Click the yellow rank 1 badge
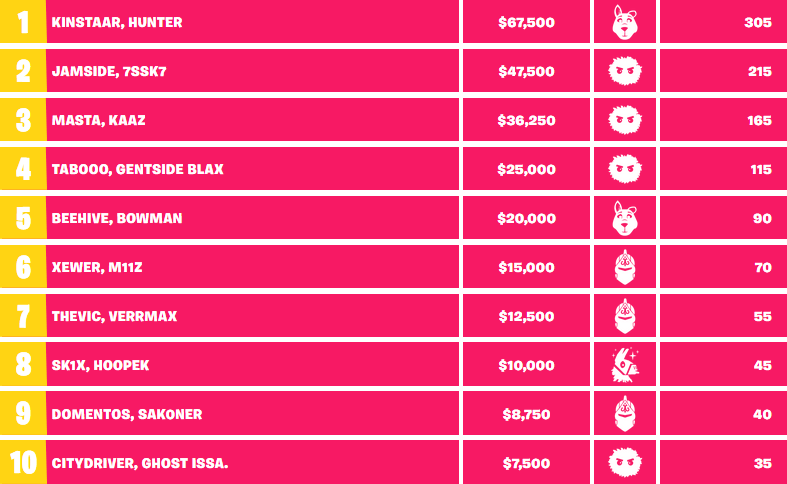Screen dimensions: 787x484 pyautogui.click(x=23, y=22)
